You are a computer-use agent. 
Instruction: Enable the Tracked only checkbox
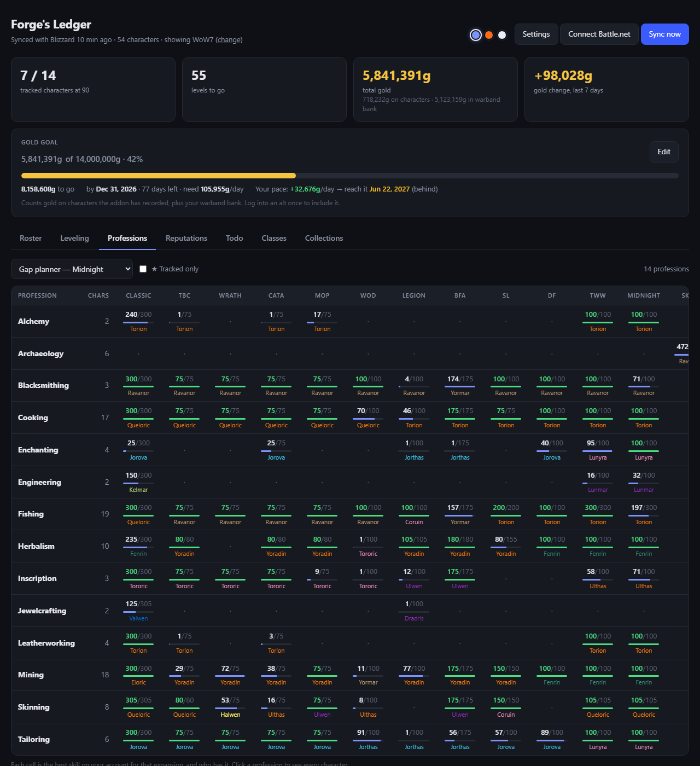[x=143, y=269]
